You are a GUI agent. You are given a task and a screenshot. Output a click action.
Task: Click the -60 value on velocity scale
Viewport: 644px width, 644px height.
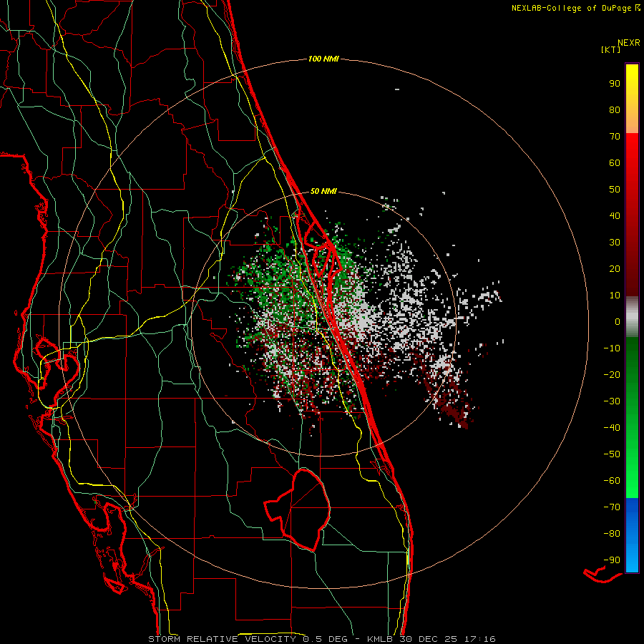[x=612, y=481]
